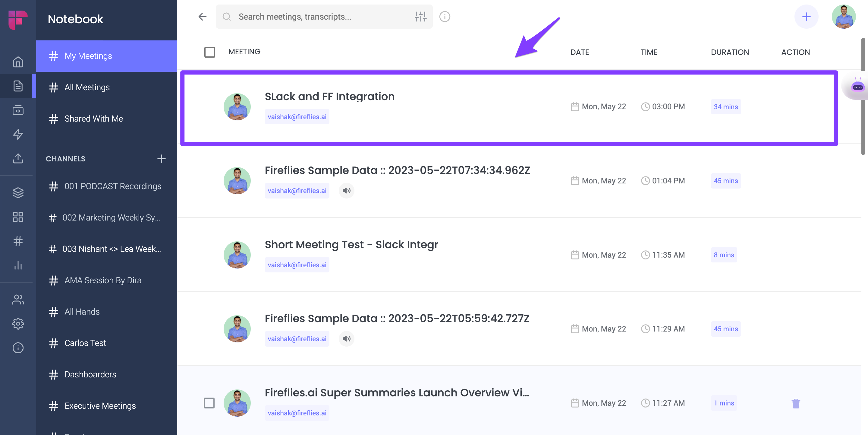The image size is (868, 435).
Task: Open the user profile avatar menu
Action: 844,17
